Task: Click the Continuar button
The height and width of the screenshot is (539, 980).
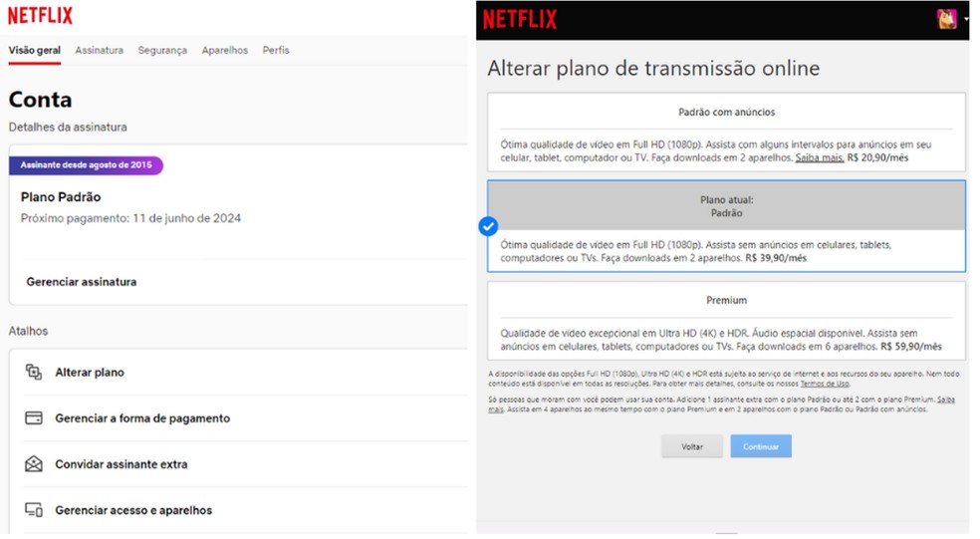Action: pyautogui.click(x=761, y=446)
